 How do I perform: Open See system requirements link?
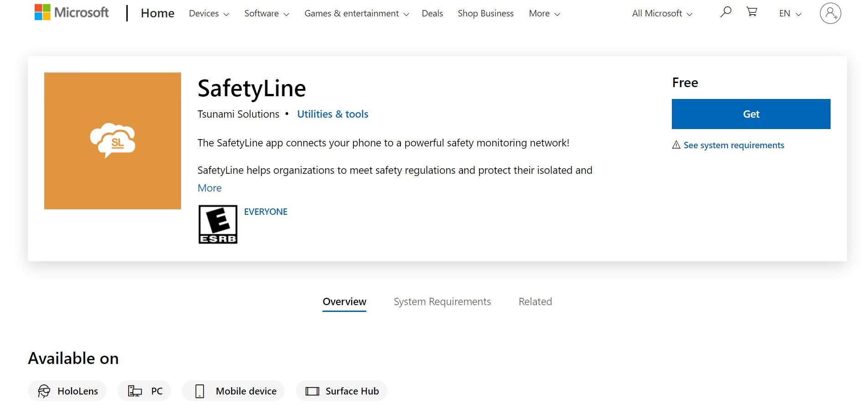point(734,145)
